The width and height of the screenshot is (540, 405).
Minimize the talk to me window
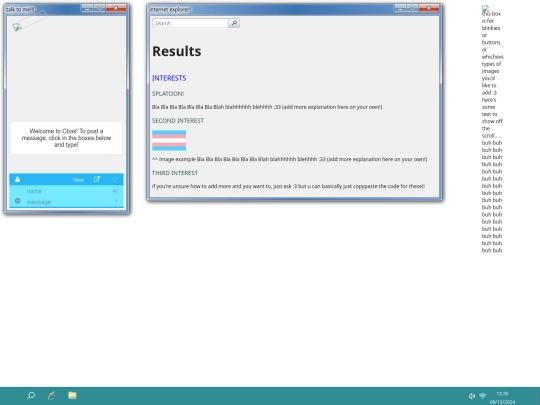click(x=87, y=8)
